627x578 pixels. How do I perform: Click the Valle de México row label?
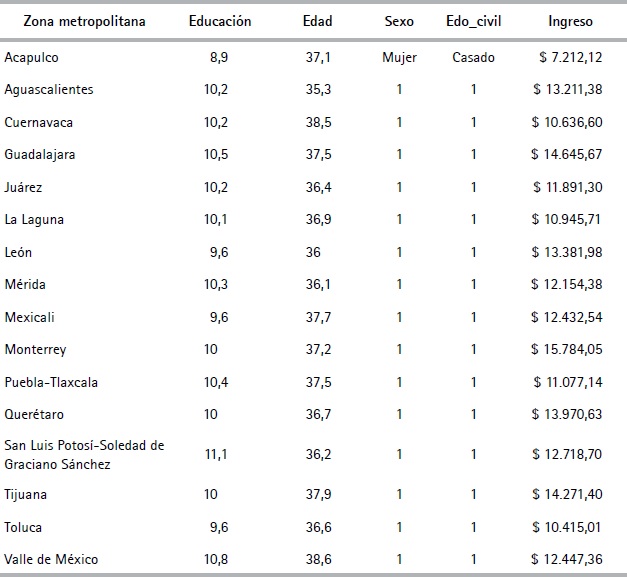click(49, 559)
